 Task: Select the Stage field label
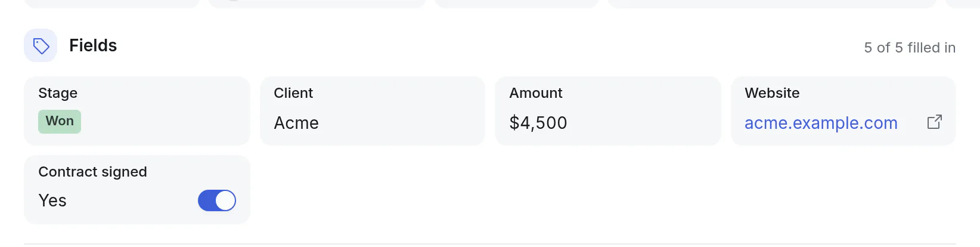[x=58, y=93]
